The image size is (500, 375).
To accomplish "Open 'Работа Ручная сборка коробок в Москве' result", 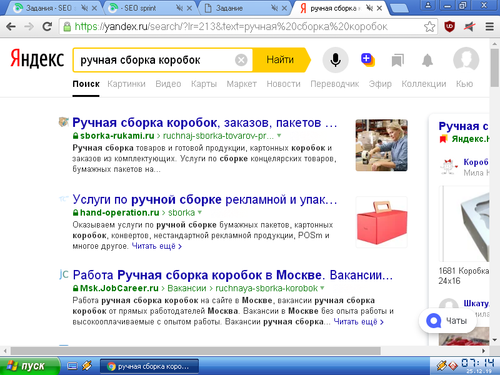I will tap(233, 275).
